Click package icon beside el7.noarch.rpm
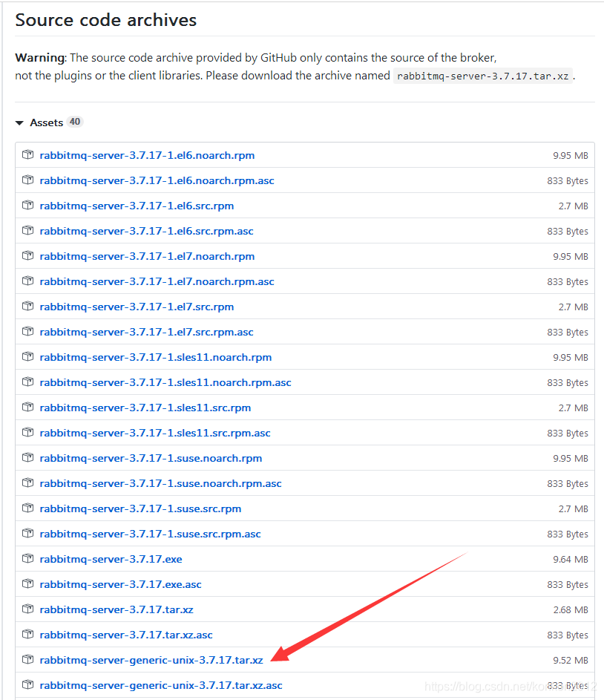Image resolution: width=604 pixels, height=700 pixels. point(27,256)
